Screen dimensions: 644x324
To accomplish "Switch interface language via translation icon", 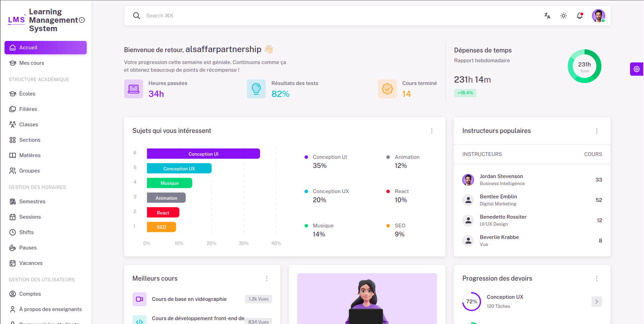I will (547, 16).
